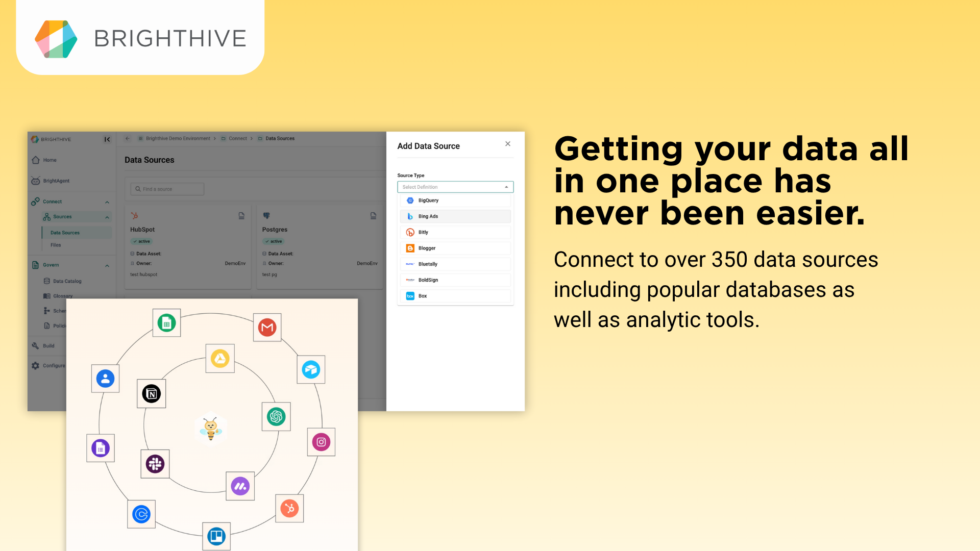980x551 pixels.
Task: Click the Instagram icon in diagram
Action: point(321,442)
